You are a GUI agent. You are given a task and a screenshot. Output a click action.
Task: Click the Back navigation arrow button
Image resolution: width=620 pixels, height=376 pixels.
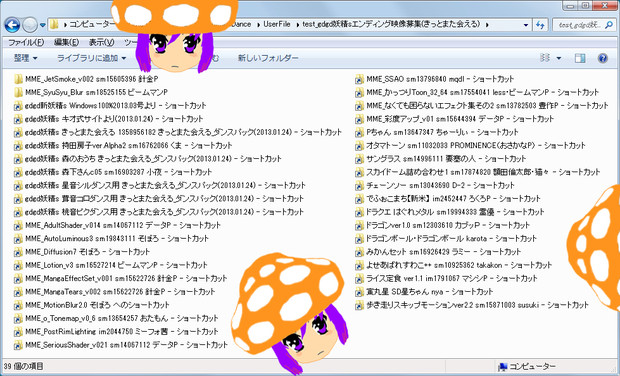tap(12, 25)
